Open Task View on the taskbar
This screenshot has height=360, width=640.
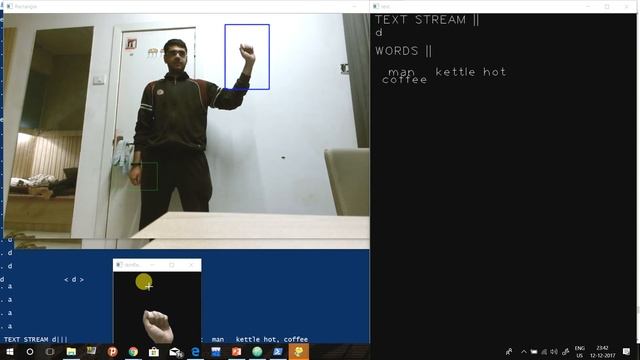[50, 351]
